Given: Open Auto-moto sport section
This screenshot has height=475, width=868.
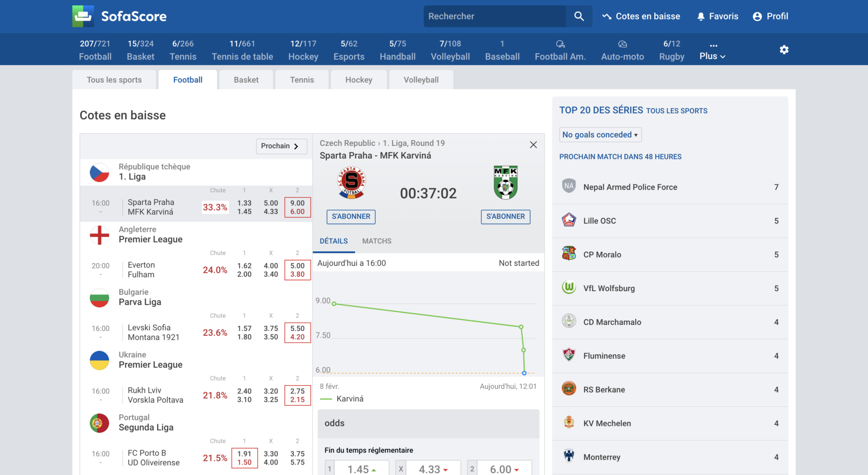Looking at the screenshot, I should pyautogui.click(x=623, y=50).
